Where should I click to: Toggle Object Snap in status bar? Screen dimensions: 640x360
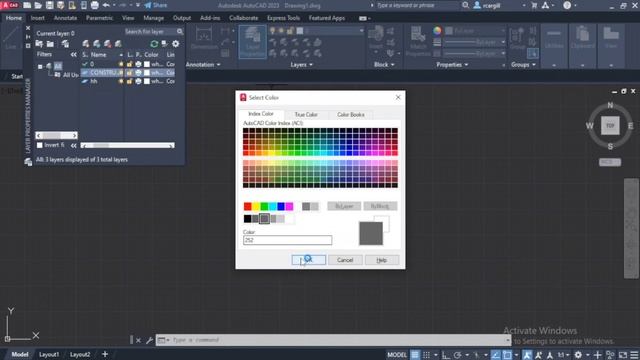tap(507, 355)
